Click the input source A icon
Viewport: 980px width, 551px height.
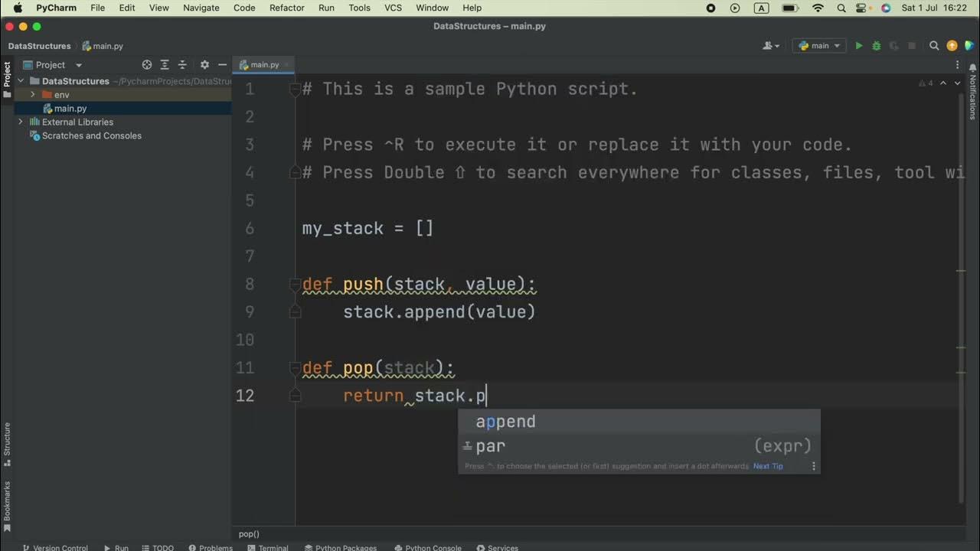tap(761, 8)
